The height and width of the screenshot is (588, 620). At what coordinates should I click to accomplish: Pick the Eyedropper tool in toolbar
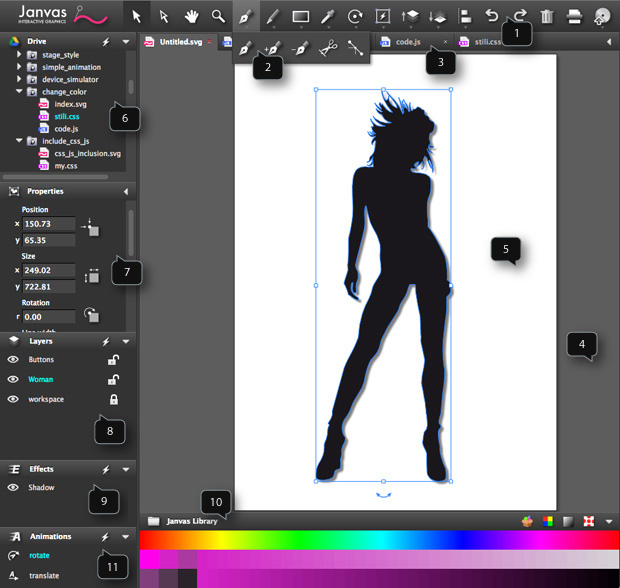point(327,16)
